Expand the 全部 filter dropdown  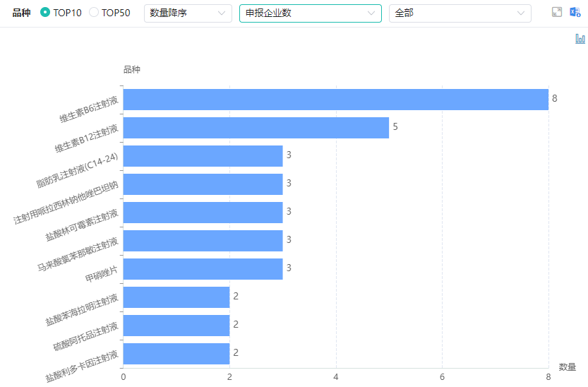click(x=460, y=13)
